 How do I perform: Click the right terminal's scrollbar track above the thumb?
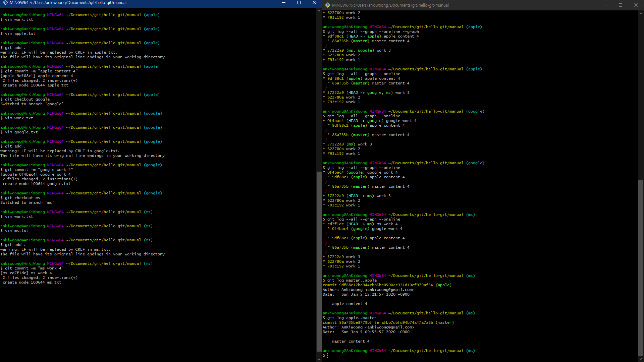641,97
